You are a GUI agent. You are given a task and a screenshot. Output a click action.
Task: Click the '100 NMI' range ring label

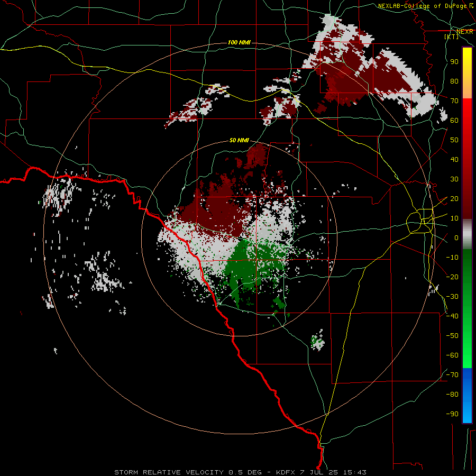click(x=239, y=42)
